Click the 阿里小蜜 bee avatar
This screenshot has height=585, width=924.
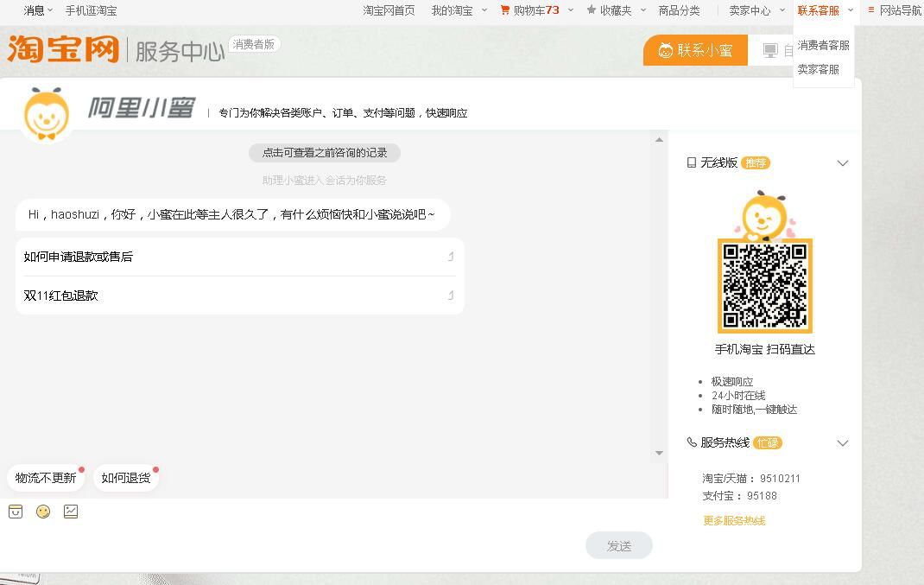47,114
